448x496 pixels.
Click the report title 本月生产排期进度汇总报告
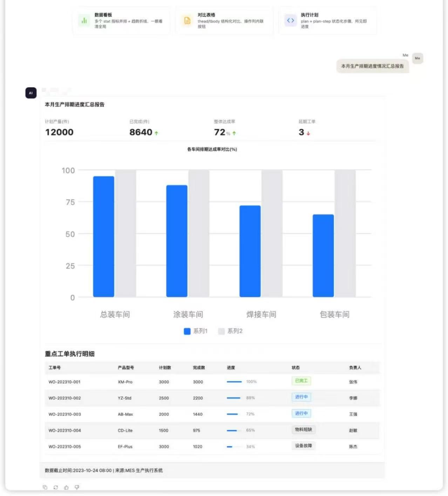[75, 105]
